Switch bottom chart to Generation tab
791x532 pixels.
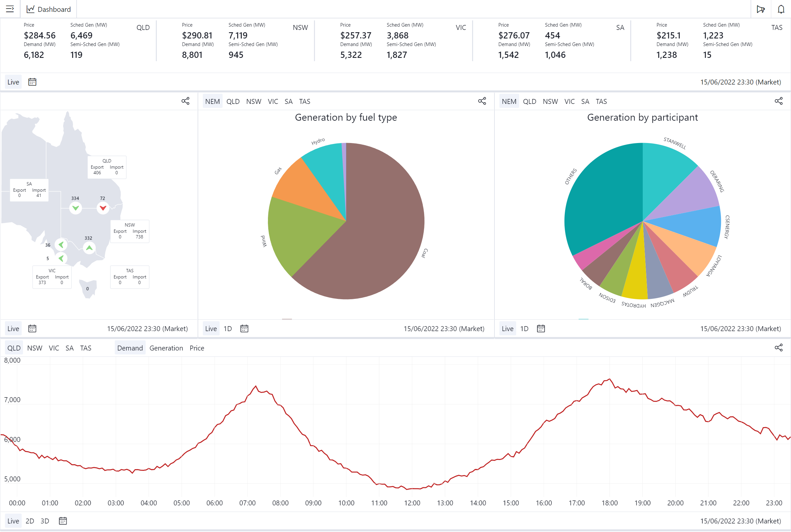click(x=166, y=348)
